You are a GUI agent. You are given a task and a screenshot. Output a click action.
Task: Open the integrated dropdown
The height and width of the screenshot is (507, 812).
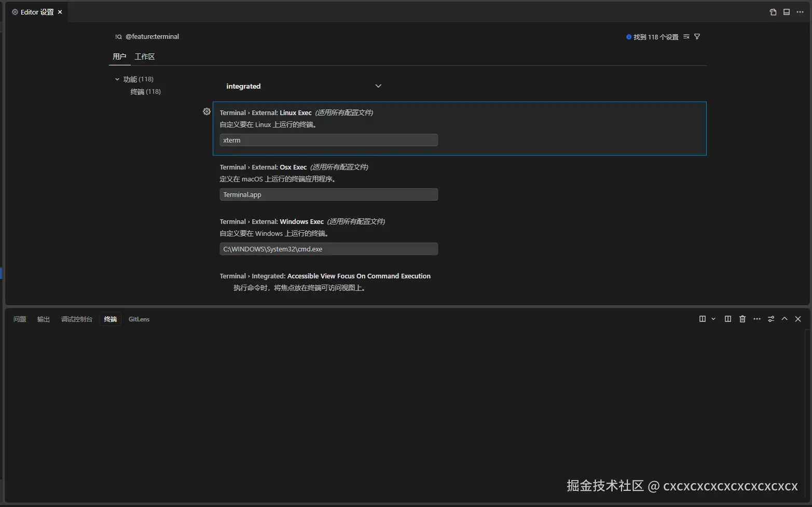point(304,86)
